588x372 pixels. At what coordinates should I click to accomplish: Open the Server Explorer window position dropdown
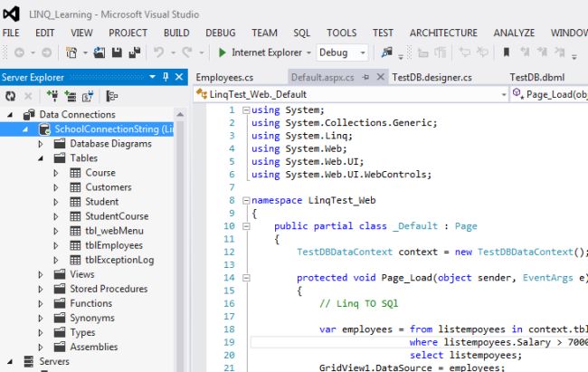(x=152, y=77)
